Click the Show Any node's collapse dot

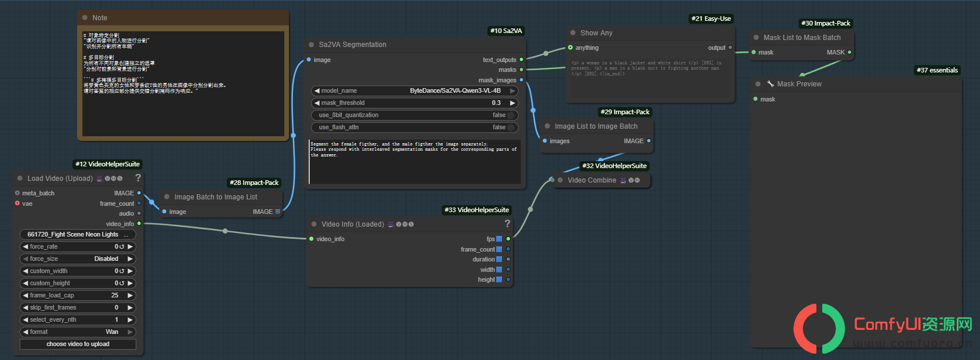573,33
